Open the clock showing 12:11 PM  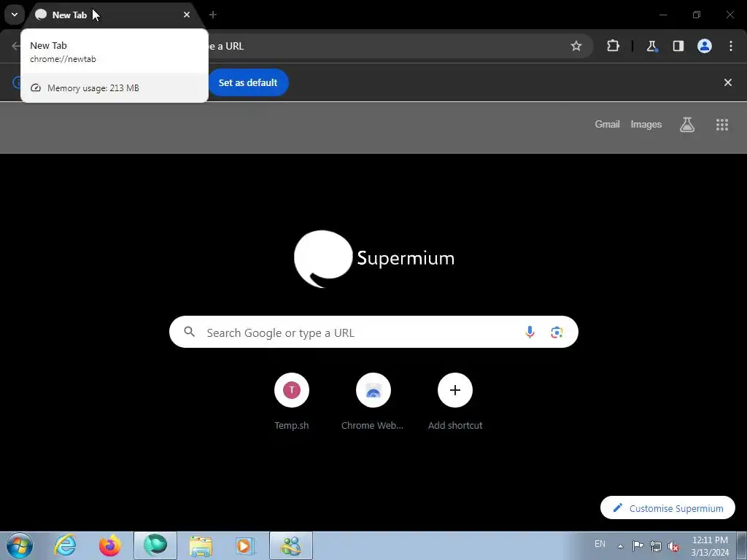710,545
